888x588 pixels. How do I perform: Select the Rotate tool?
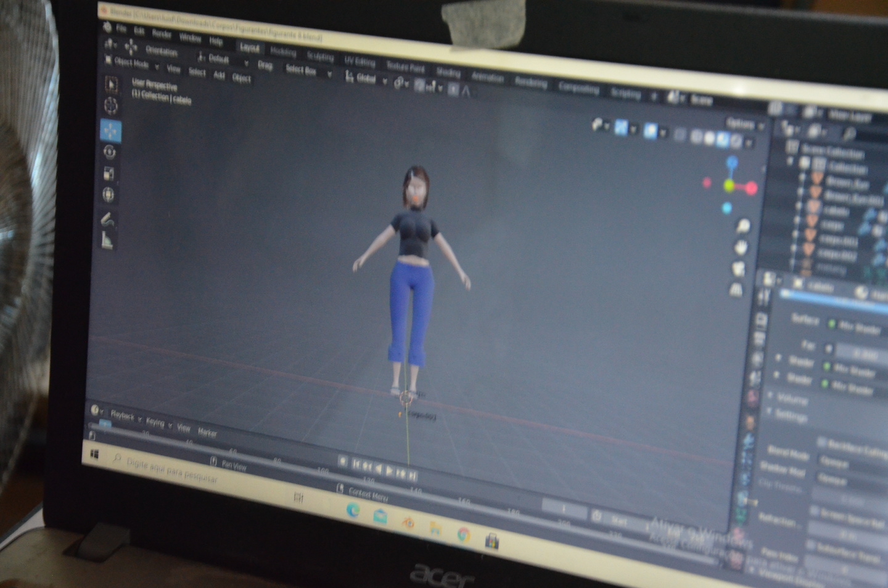pyautogui.click(x=110, y=152)
